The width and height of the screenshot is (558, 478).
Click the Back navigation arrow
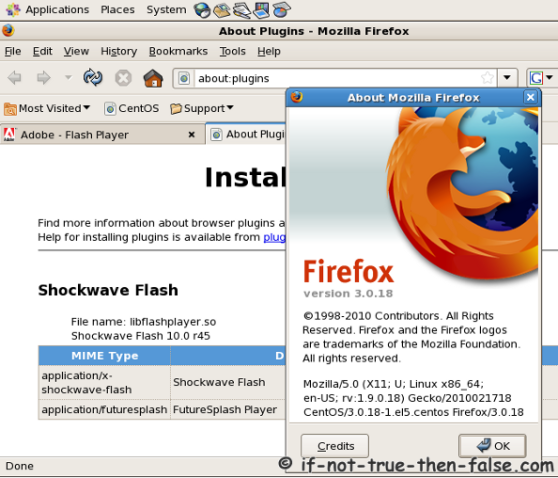point(15,78)
